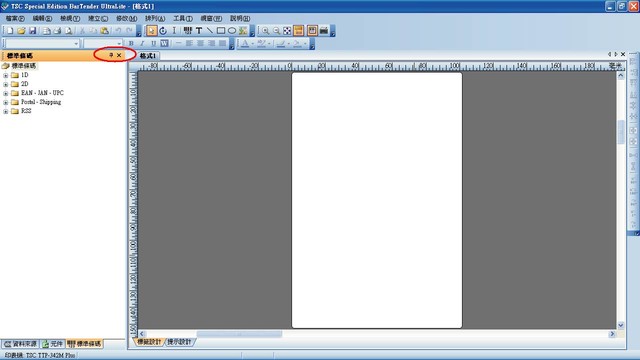Click the Redo arrow icon

pyautogui.click(x=129, y=31)
